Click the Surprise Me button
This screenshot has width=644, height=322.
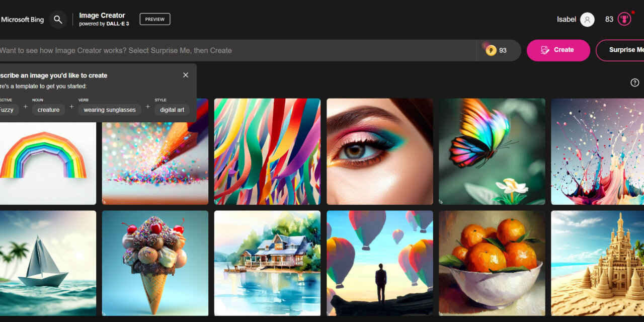pyautogui.click(x=620, y=50)
